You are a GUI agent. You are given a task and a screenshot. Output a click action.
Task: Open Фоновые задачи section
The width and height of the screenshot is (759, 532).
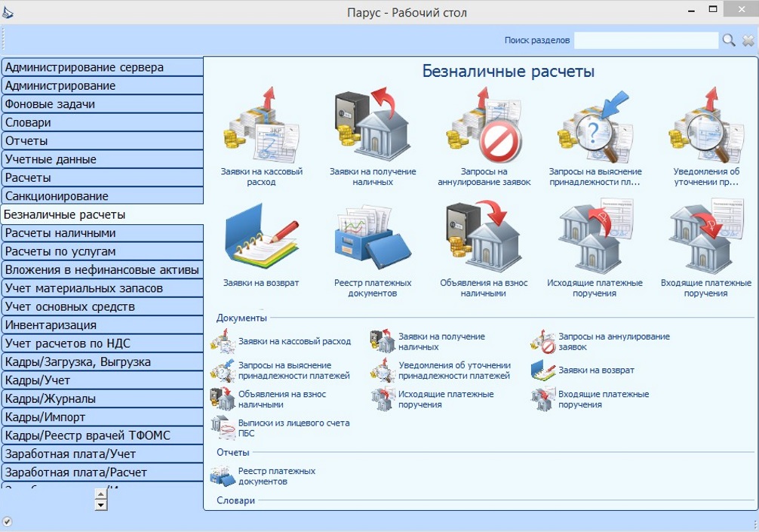pyautogui.click(x=102, y=104)
